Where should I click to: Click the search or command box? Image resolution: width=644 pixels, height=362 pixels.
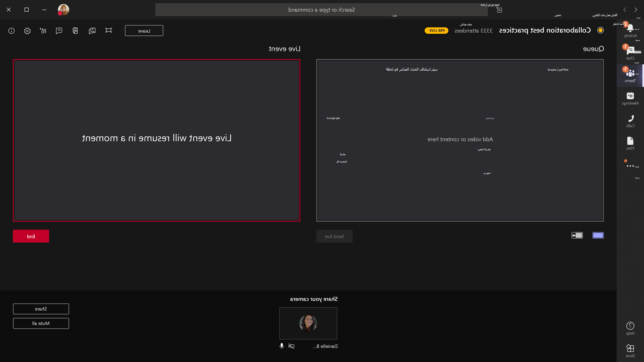pyautogui.click(x=321, y=10)
